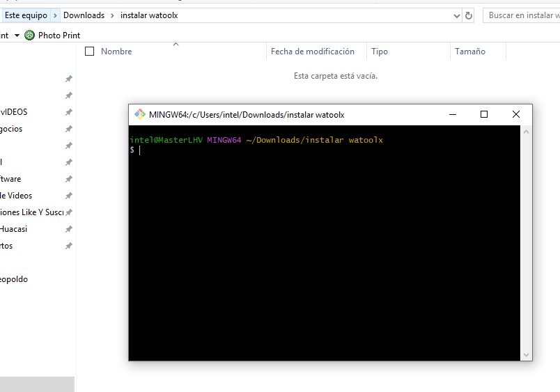Expand the chevron after Downloads breadcrumb
Screen dimensions: 560x392
coord(111,15)
